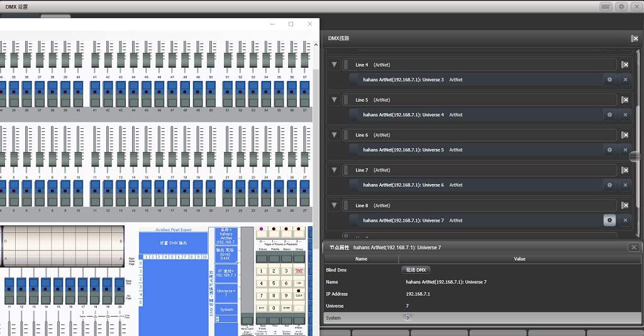Toggle the Line 4 enable switch
644x336 pixels.
[346, 65]
